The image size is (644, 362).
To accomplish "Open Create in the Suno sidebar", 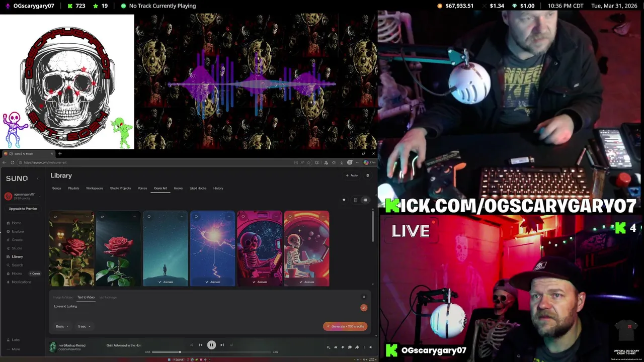I will [15, 240].
